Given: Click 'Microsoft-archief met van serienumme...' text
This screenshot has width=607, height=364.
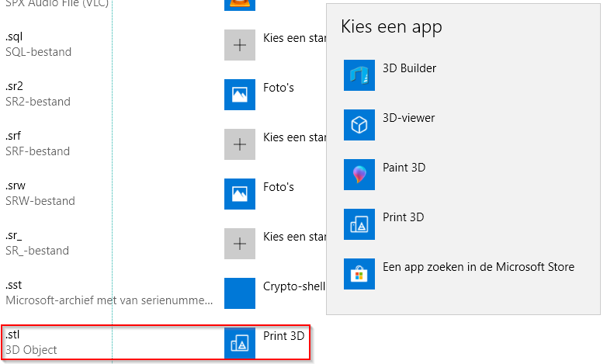Looking at the screenshot, I should tap(109, 300).
